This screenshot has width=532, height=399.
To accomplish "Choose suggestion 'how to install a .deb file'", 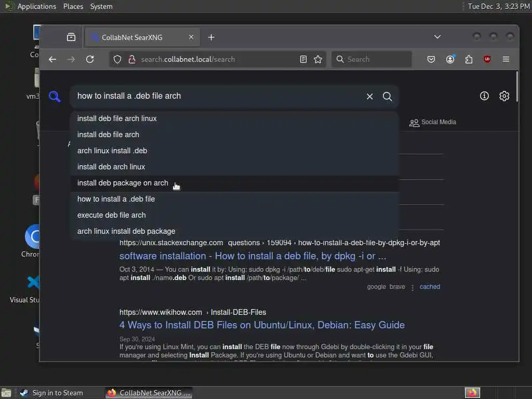I will pyautogui.click(x=234, y=199).
